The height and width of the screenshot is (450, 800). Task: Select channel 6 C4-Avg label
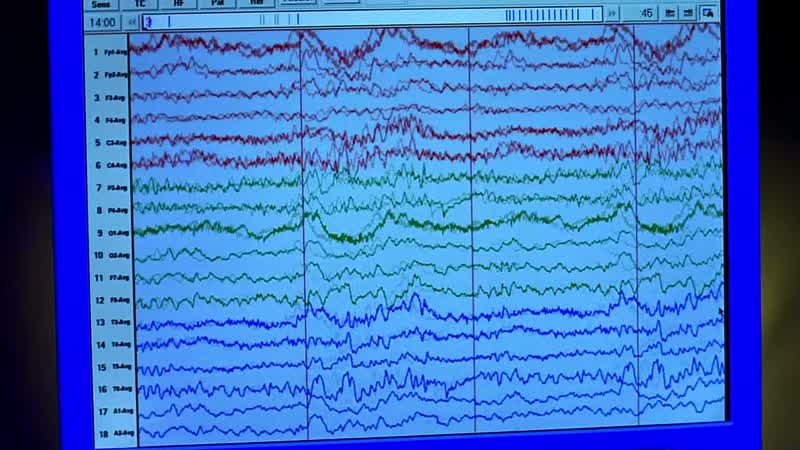111,165
